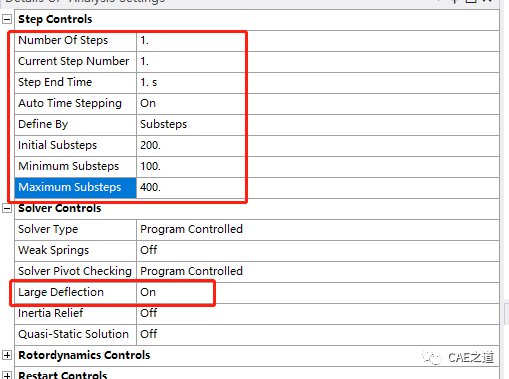Toggle the Inertia Relief Off setting
Viewport: 509px width, 379px height.
318,314
